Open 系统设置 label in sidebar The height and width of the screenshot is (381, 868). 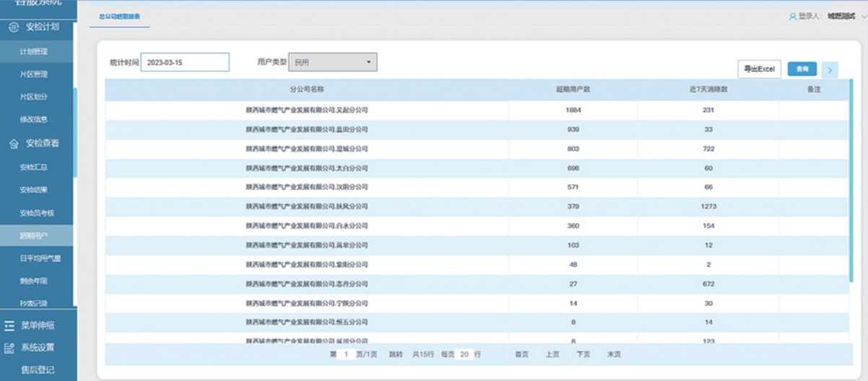[x=38, y=348]
